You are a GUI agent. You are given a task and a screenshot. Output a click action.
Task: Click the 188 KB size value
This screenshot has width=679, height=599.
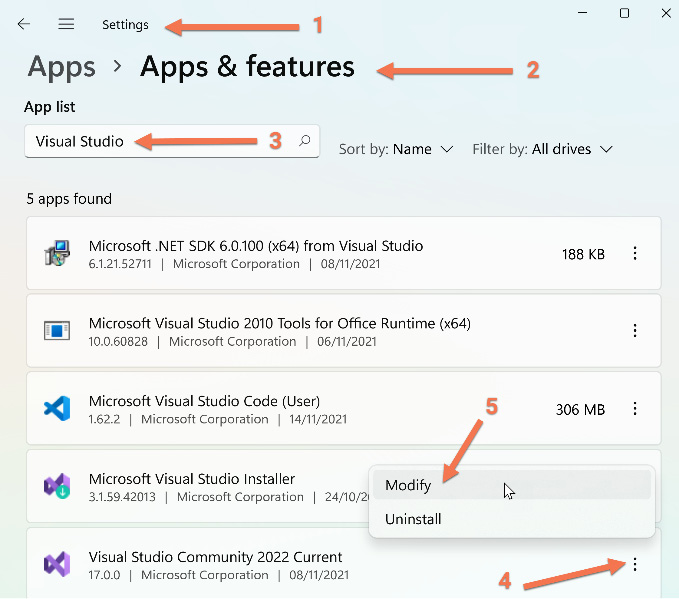point(583,254)
